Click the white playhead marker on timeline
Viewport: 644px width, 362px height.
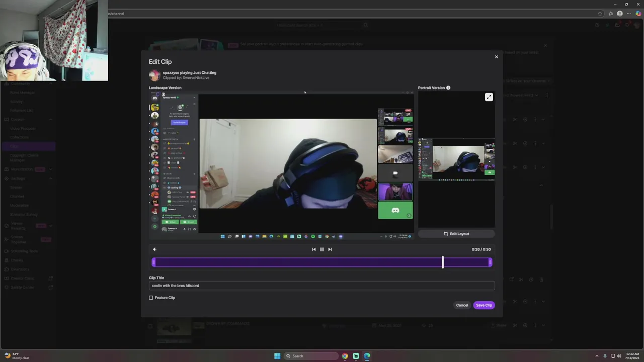(x=443, y=262)
